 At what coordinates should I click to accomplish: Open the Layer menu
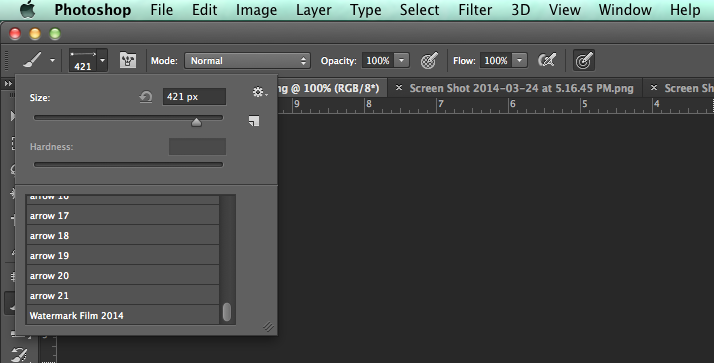[314, 10]
